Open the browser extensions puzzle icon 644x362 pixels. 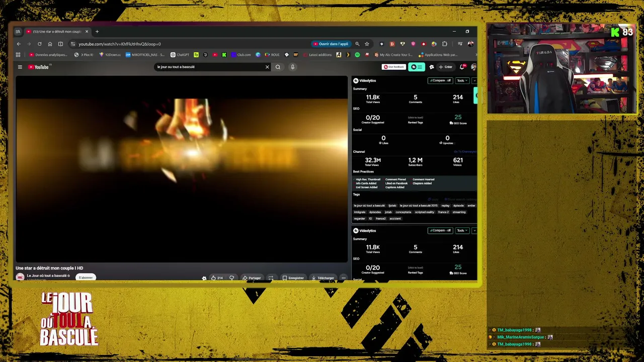(x=444, y=44)
